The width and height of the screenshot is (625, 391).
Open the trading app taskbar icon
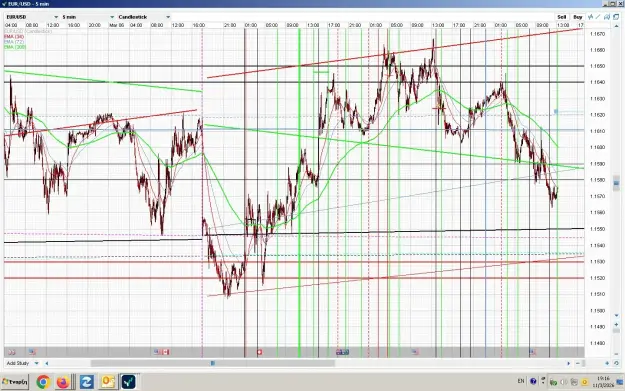(x=128, y=382)
